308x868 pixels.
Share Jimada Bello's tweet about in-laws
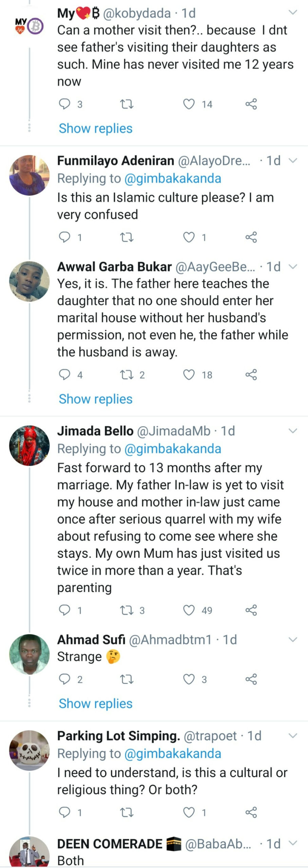(251, 610)
